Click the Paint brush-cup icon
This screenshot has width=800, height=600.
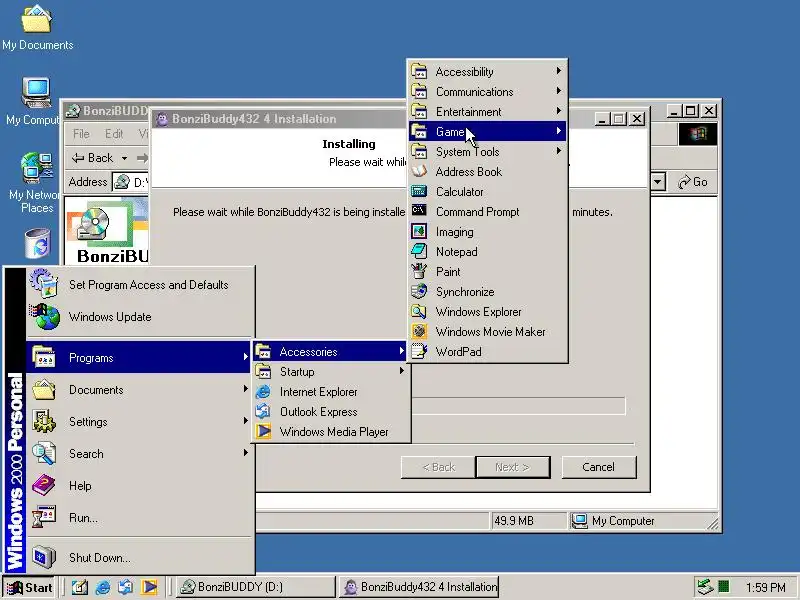(419, 271)
